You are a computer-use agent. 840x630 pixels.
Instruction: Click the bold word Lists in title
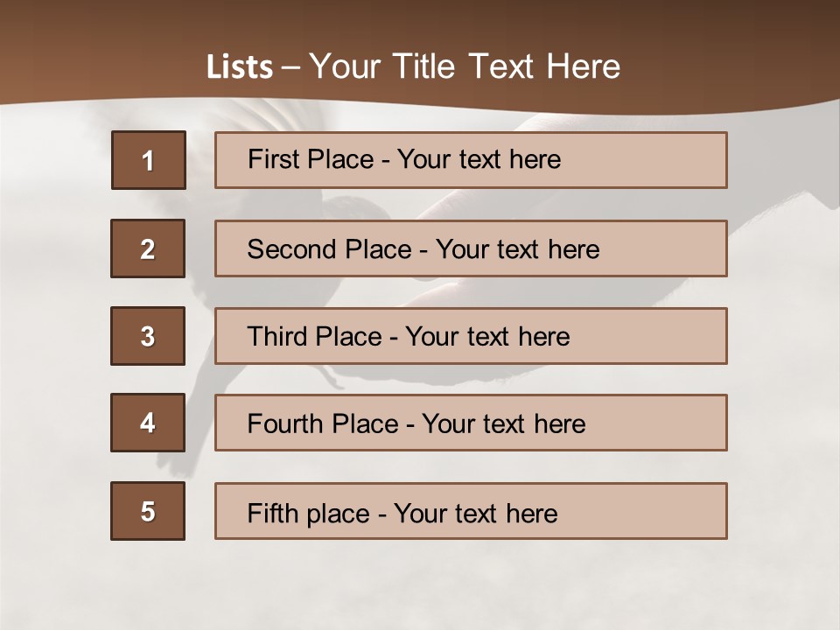tap(240, 67)
